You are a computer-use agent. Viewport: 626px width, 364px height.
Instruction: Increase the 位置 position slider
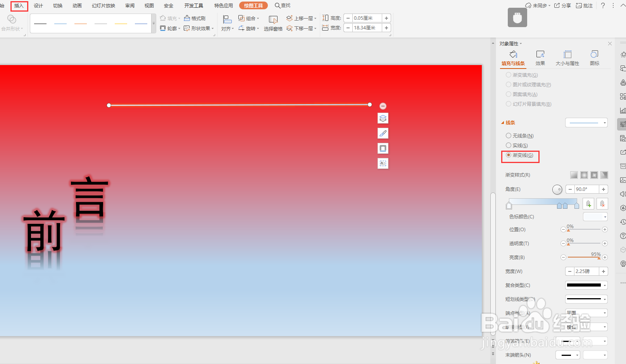(605, 230)
